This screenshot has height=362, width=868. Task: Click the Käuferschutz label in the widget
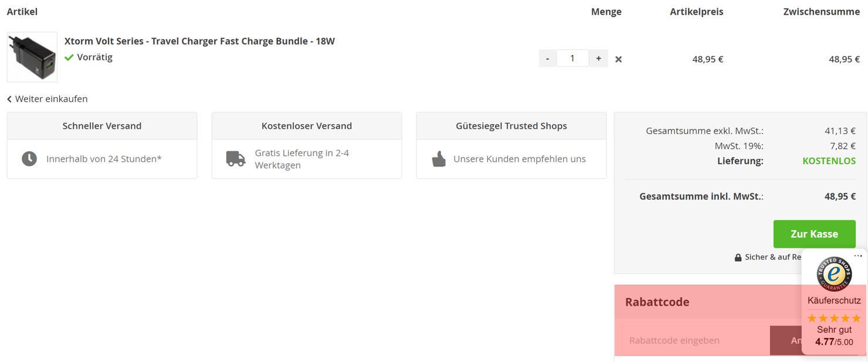click(x=834, y=300)
